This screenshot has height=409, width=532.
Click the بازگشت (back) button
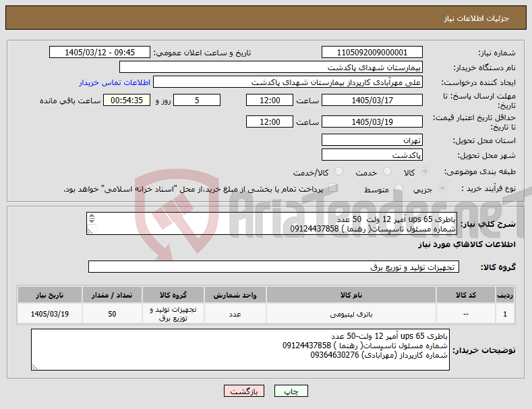pos(244,391)
